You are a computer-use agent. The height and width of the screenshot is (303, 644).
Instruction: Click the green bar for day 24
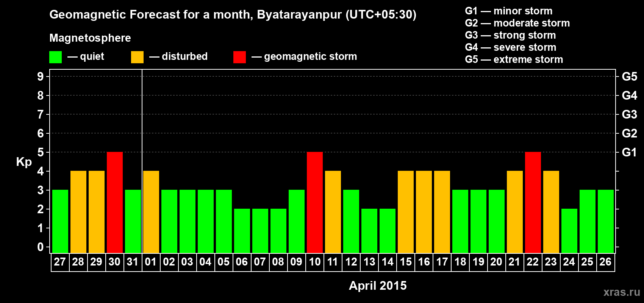click(569, 231)
